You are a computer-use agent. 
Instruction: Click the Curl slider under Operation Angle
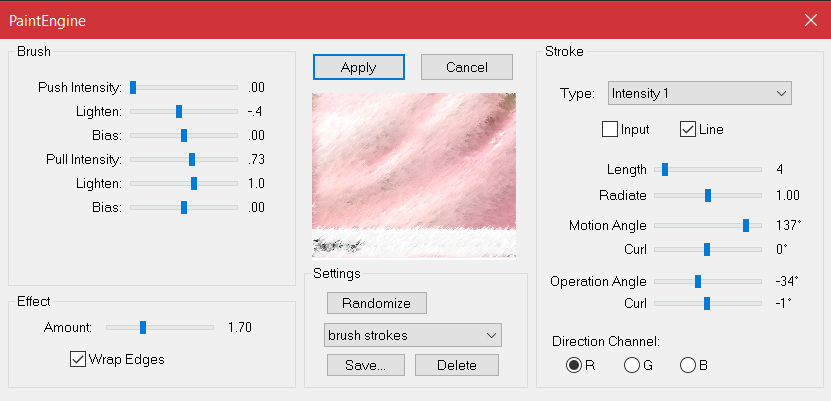[706, 303]
